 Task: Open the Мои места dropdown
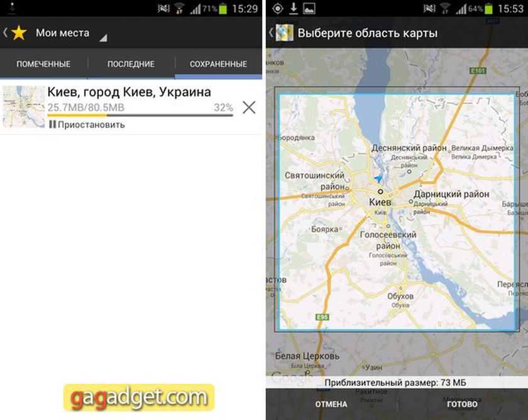[x=69, y=33]
